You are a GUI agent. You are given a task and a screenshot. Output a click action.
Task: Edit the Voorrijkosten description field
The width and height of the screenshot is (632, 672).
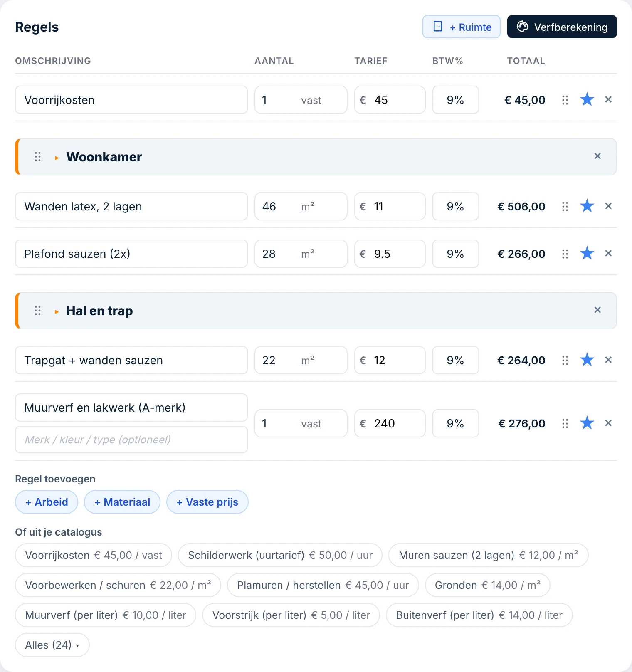coord(131,100)
